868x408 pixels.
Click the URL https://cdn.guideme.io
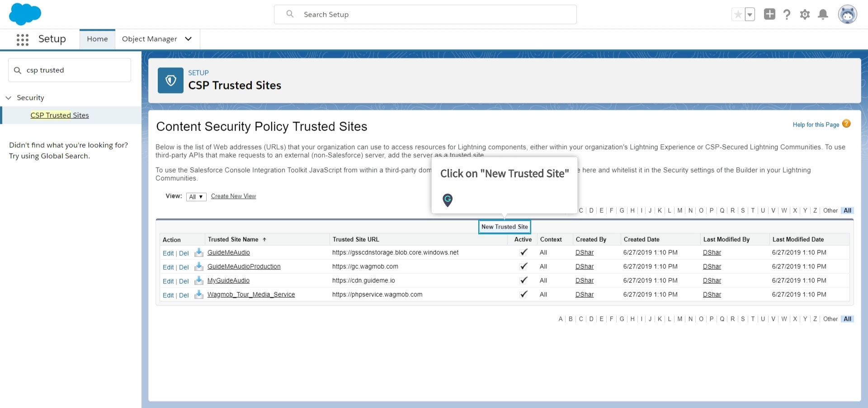(x=363, y=281)
